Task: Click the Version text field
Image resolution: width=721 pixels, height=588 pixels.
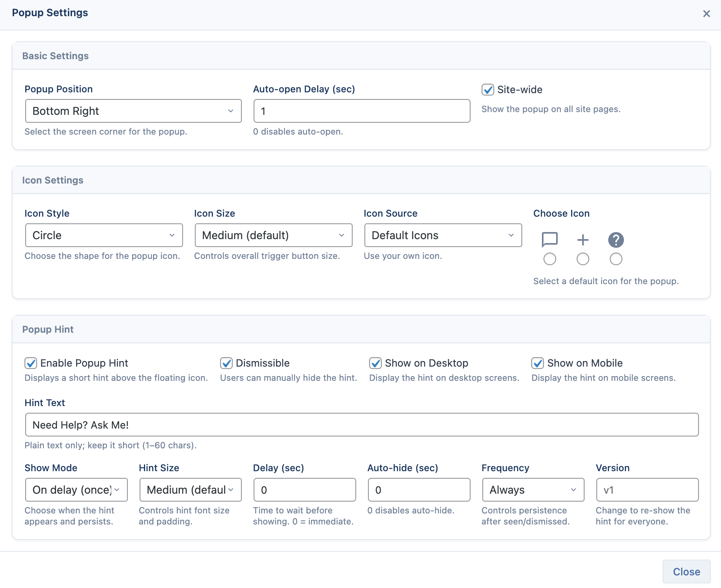Action: pos(647,490)
